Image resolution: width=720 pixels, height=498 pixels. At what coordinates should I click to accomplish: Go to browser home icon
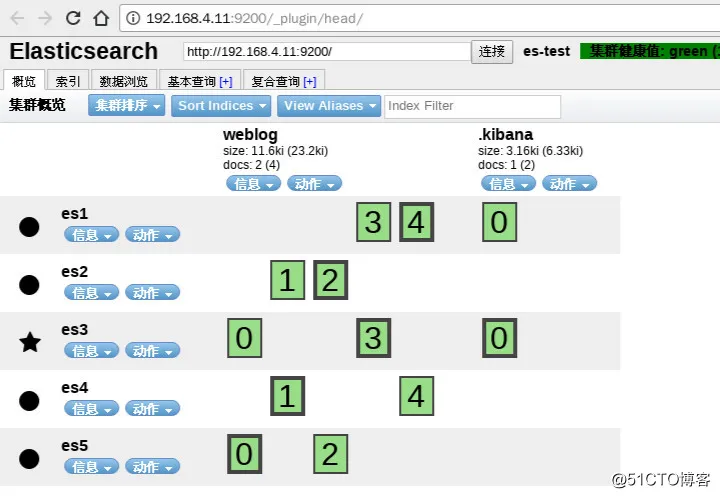coord(101,18)
